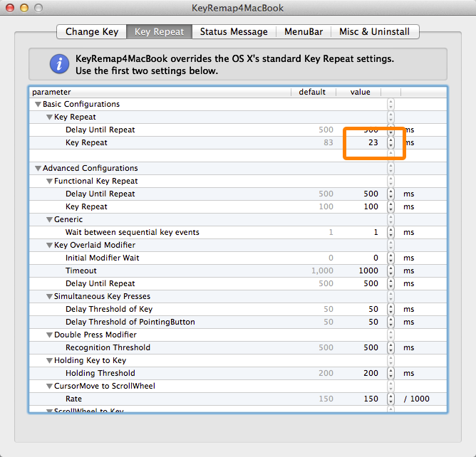
Task: Collapse the Basic Configurations section
Action: click(38, 105)
